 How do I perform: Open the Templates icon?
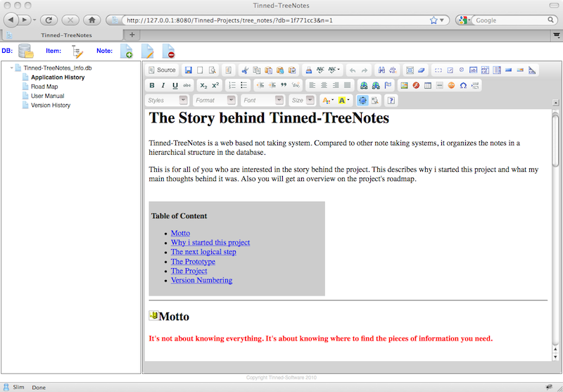click(x=228, y=70)
